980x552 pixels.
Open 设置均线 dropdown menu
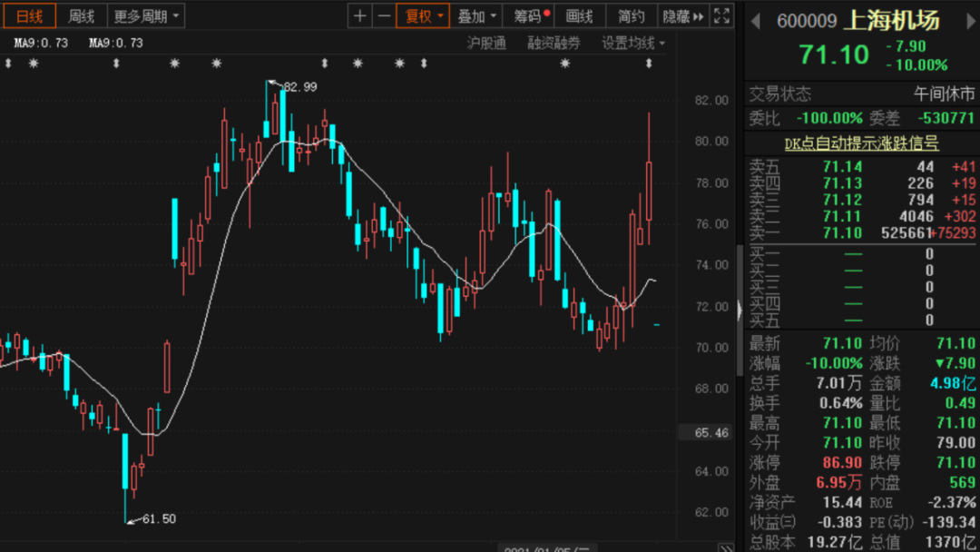632,44
